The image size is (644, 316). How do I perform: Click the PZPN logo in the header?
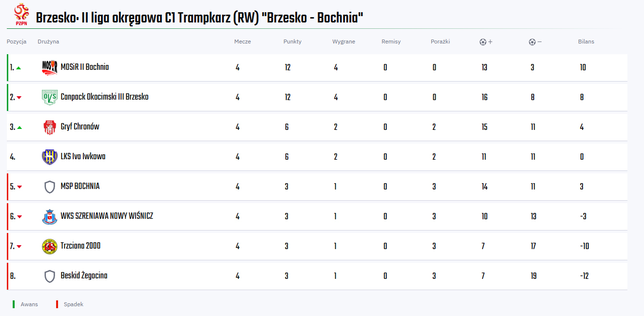[21, 14]
